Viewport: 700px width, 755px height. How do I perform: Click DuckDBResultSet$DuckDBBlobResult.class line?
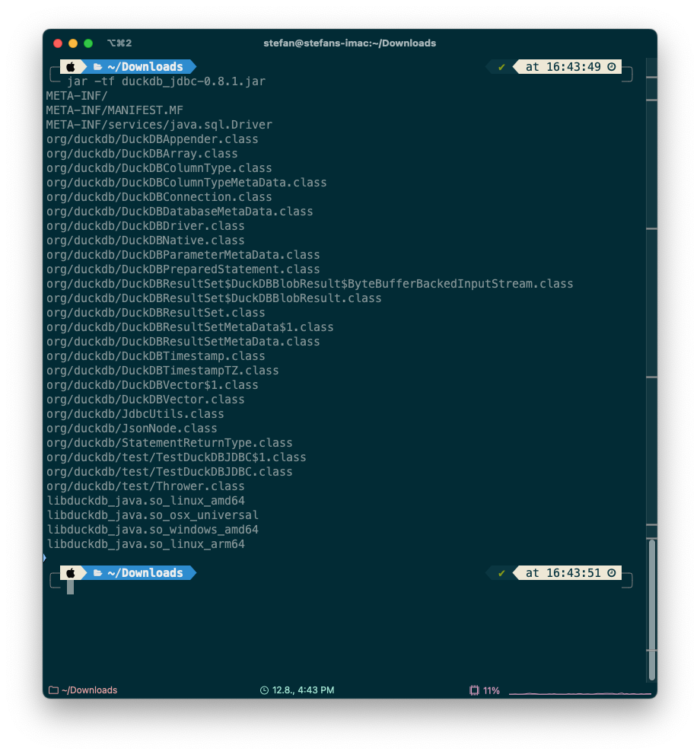[x=214, y=298]
